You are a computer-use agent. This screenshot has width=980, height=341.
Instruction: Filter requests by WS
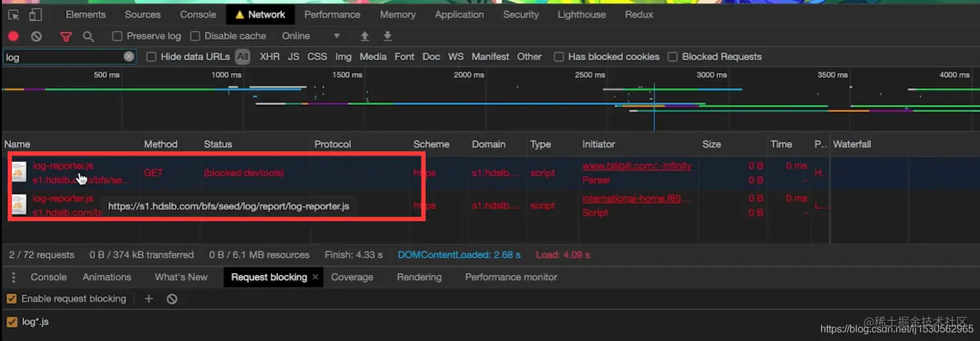(x=456, y=57)
